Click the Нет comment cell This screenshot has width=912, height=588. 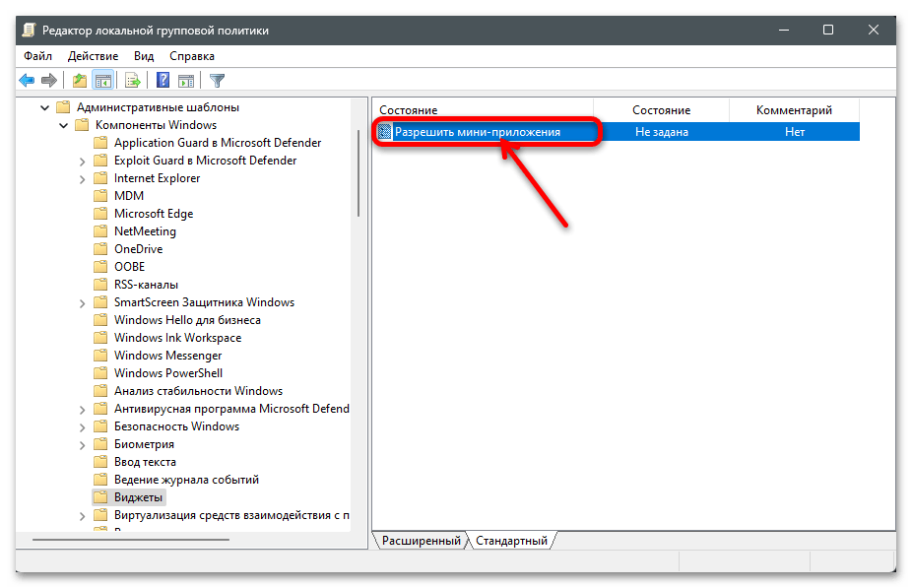point(795,132)
